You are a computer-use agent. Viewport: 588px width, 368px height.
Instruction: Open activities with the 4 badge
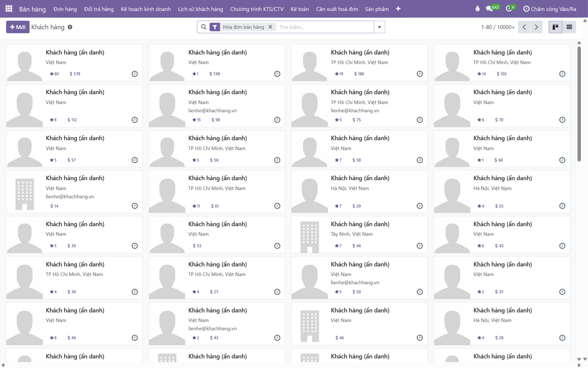coord(511,8)
